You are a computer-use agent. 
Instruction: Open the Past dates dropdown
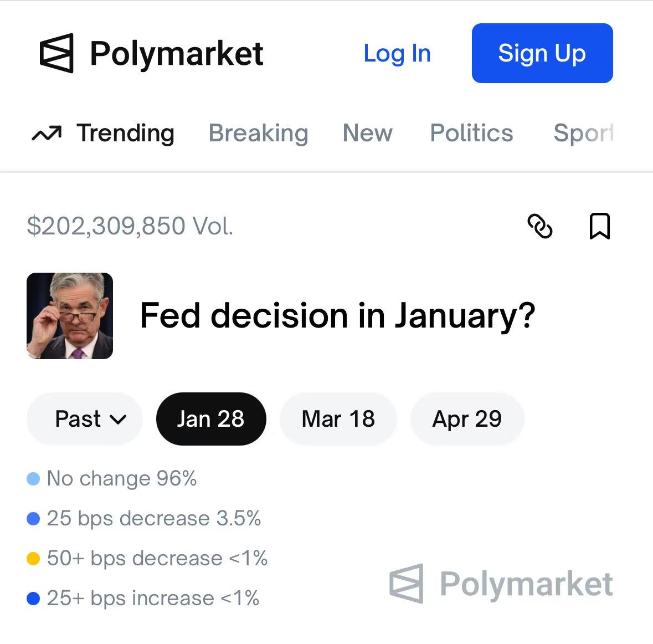tap(84, 419)
